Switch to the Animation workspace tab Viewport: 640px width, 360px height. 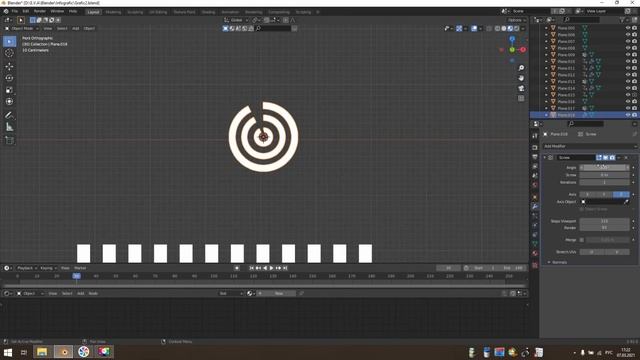tap(230, 12)
